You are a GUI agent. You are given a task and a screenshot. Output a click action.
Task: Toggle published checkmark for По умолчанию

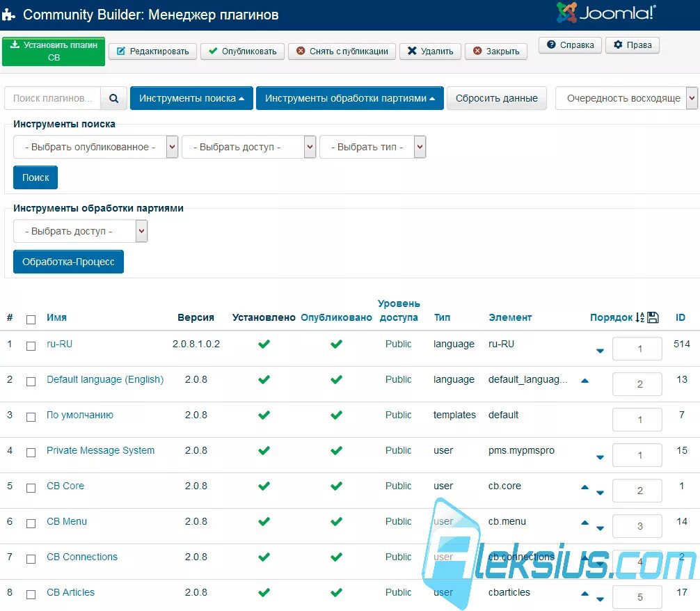coord(336,415)
